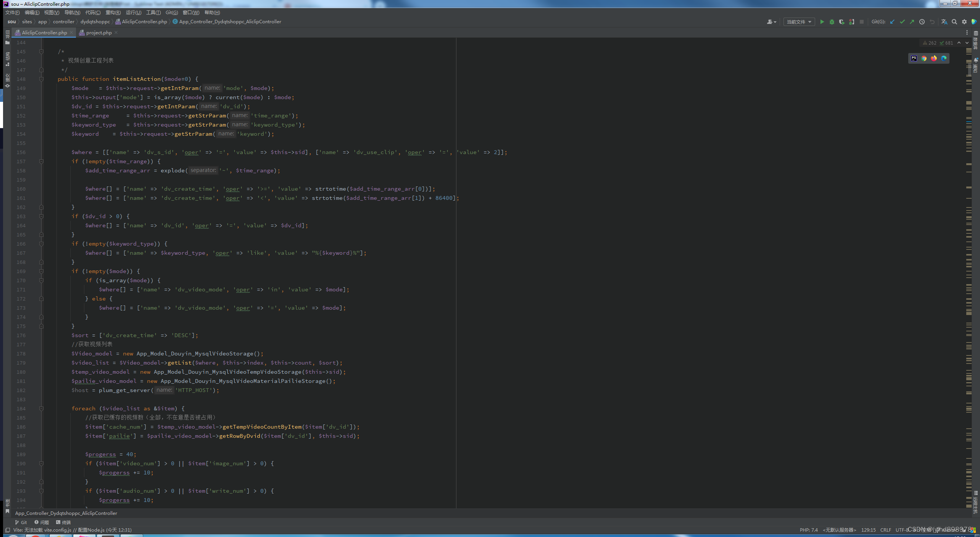Click the controller breadcrumb folder

tap(64, 22)
